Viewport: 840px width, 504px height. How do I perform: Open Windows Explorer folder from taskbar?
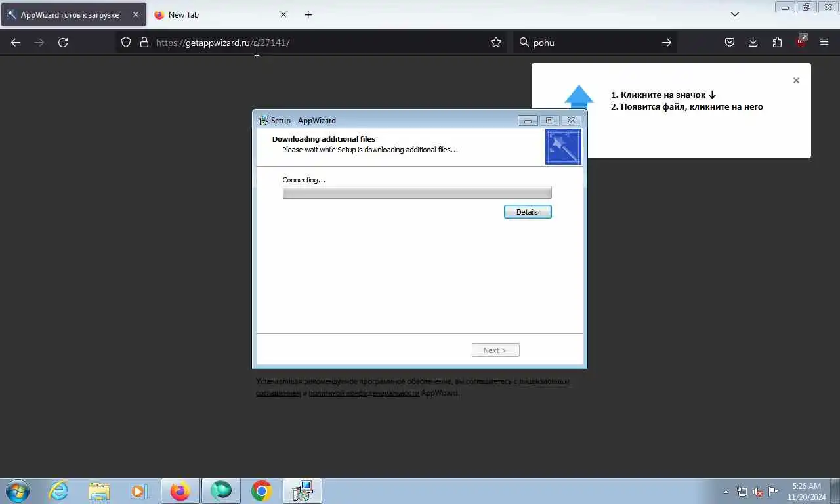[x=99, y=491]
